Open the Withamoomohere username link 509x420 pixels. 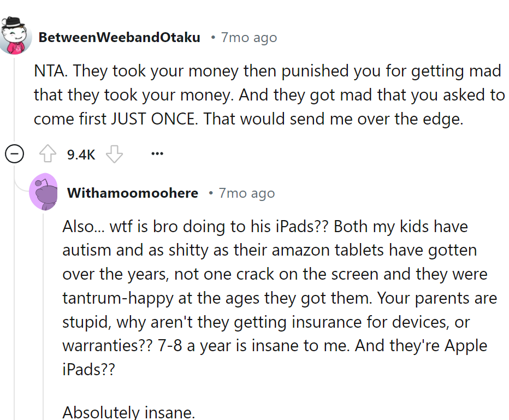pyautogui.click(x=132, y=193)
